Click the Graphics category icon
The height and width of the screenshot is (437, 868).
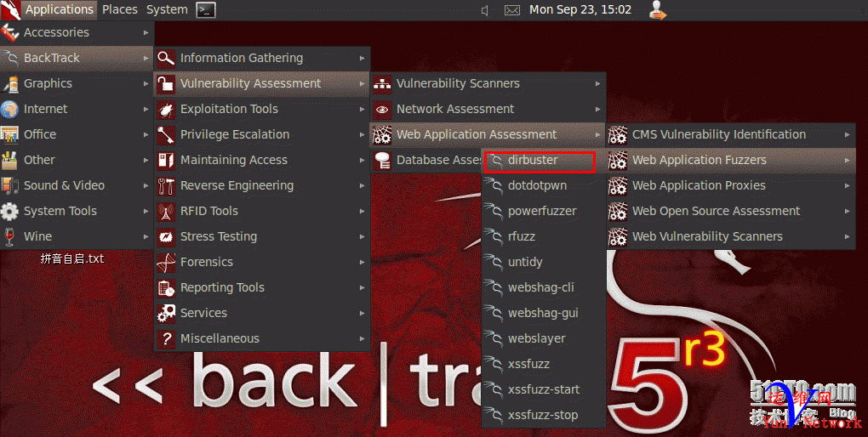tap(9, 83)
